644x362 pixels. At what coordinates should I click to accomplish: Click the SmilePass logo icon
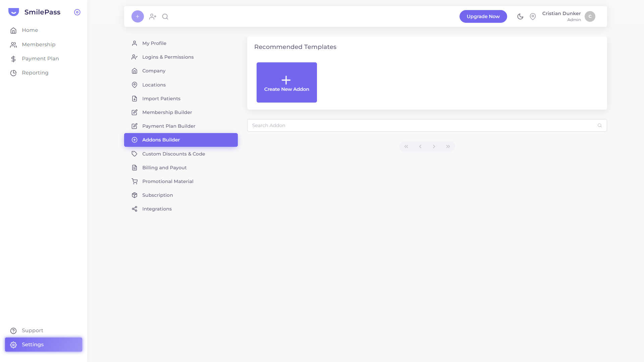click(x=13, y=12)
